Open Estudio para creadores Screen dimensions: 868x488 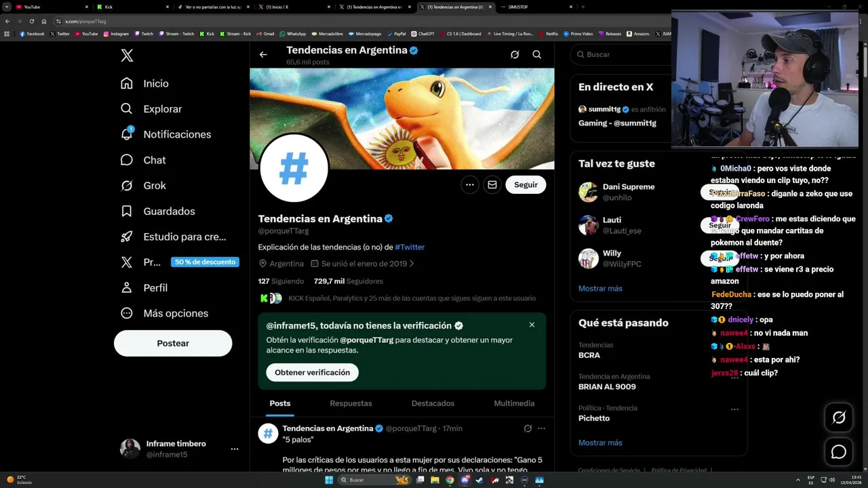pos(174,237)
